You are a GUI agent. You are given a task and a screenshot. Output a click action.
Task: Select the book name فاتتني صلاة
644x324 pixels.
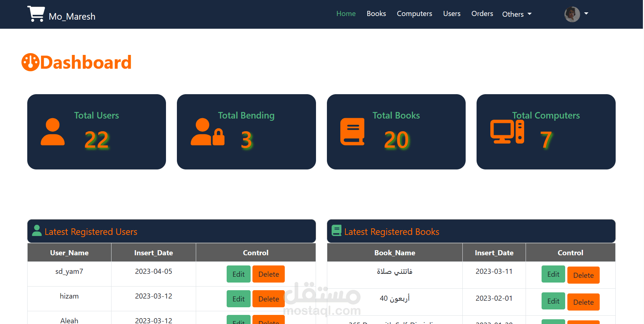click(395, 271)
